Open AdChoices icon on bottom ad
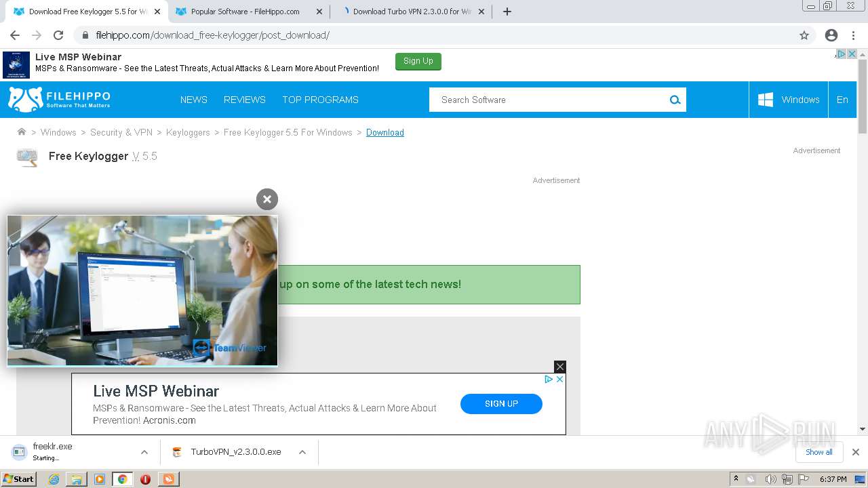This screenshot has width=868, height=488. click(x=549, y=380)
